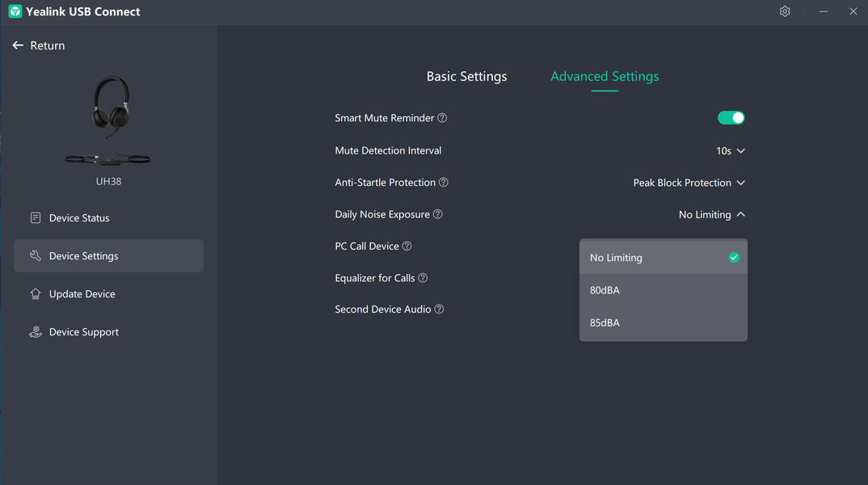Disable the Smart Mute Reminder toggle
This screenshot has height=485, width=868.
tap(731, 118)
